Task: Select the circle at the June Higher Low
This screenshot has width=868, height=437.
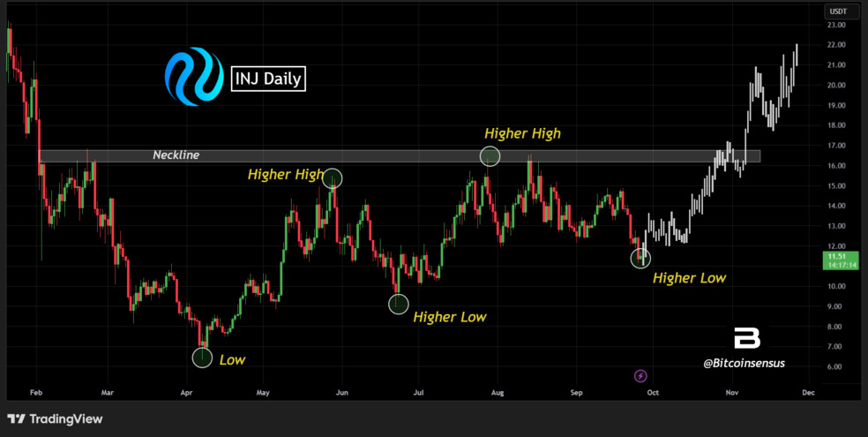Action: (x=399, y=304)
